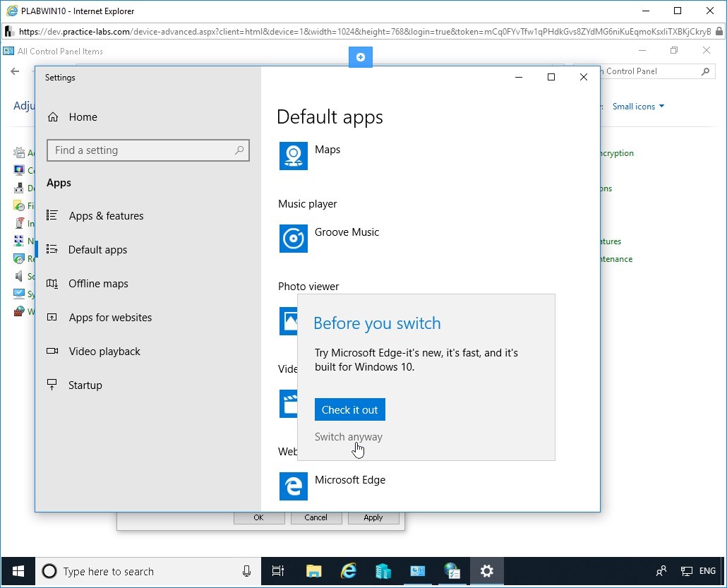
Task: Click the Maps default app label
Action: click(328, 150)
